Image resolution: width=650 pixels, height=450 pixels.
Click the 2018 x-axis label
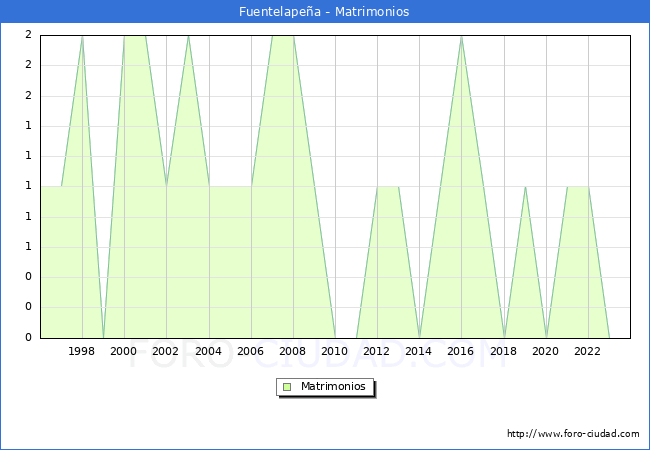tap(503, 351)
